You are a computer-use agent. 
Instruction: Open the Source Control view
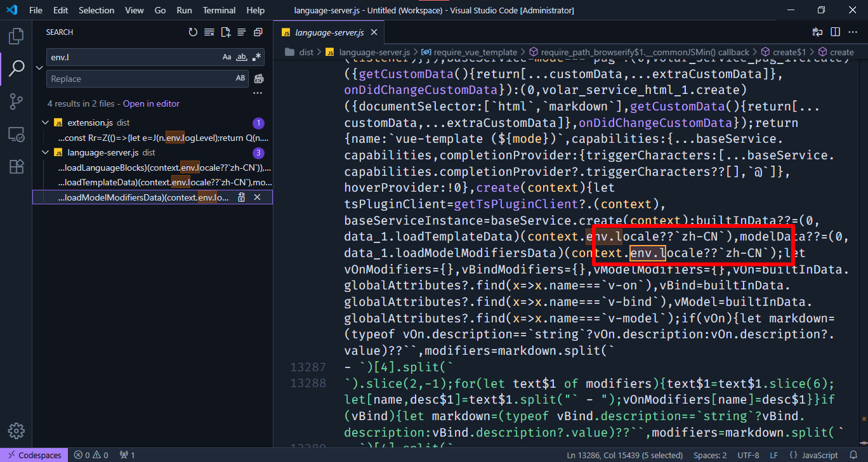point(16,102)
